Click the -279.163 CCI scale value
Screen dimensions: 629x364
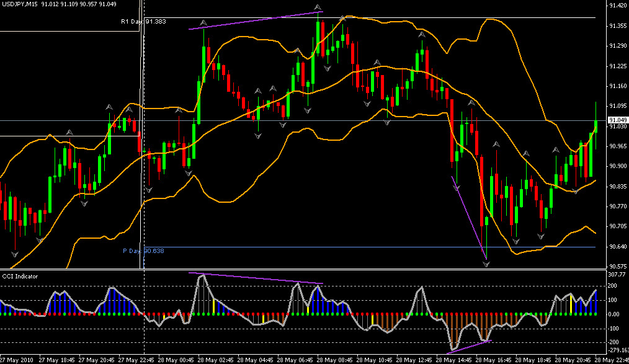pyautogui.click(x=617, y=352)
